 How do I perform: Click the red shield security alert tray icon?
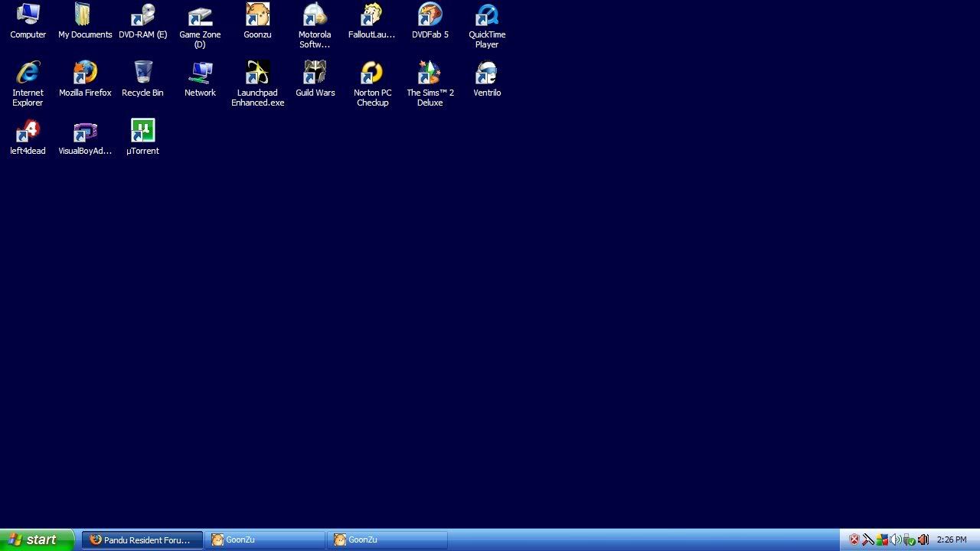[854, 540]
